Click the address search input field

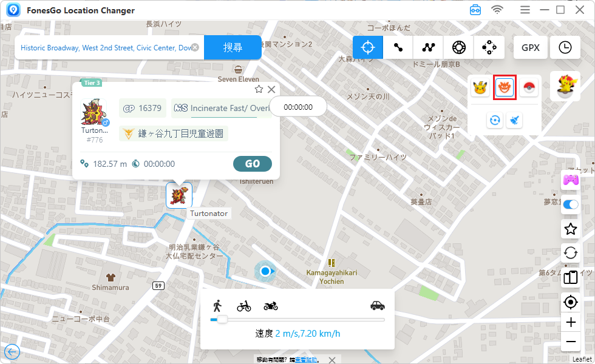pyautogui.click(x=109, y=47)
